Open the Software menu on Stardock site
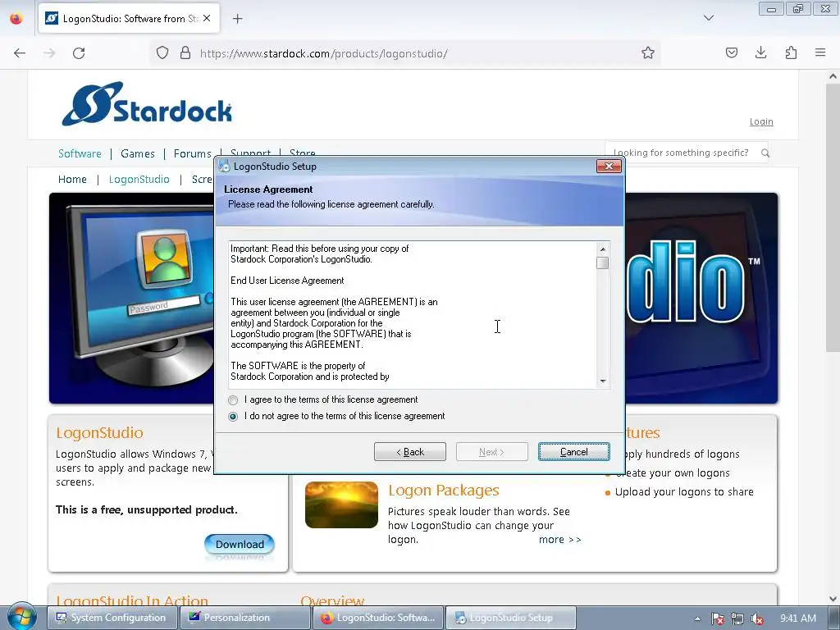The height and width of the screenshot is (630, 840). tap(80, 153)
